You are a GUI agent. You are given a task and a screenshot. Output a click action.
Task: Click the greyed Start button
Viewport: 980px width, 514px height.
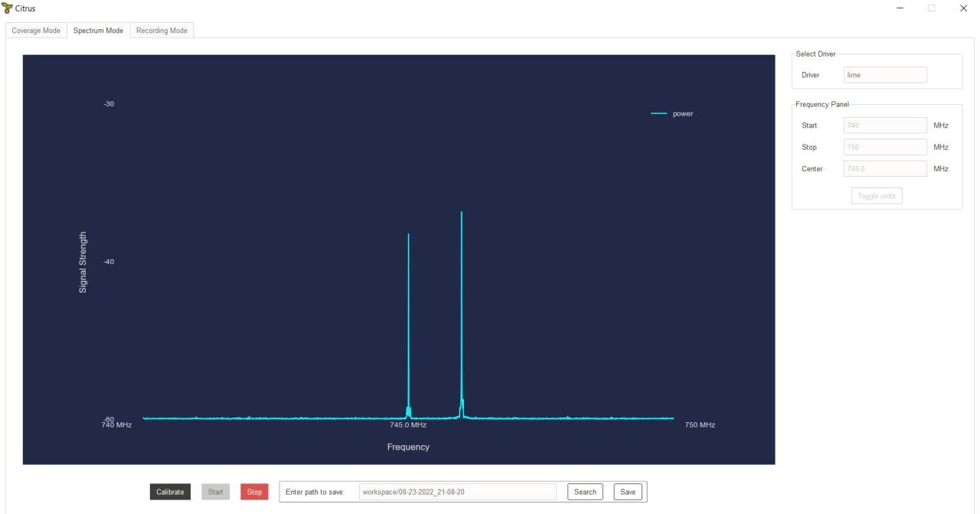click(216, 492)
